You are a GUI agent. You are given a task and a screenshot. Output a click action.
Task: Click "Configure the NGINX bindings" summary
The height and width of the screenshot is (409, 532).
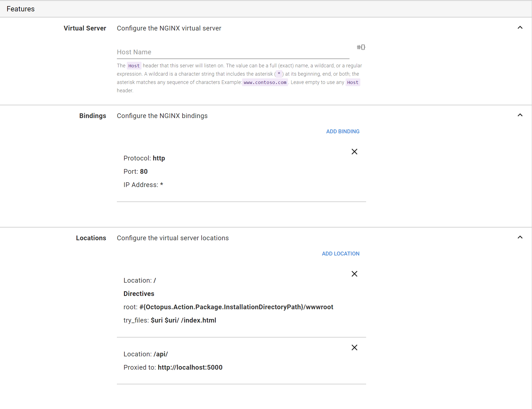[x=162, y=116]
